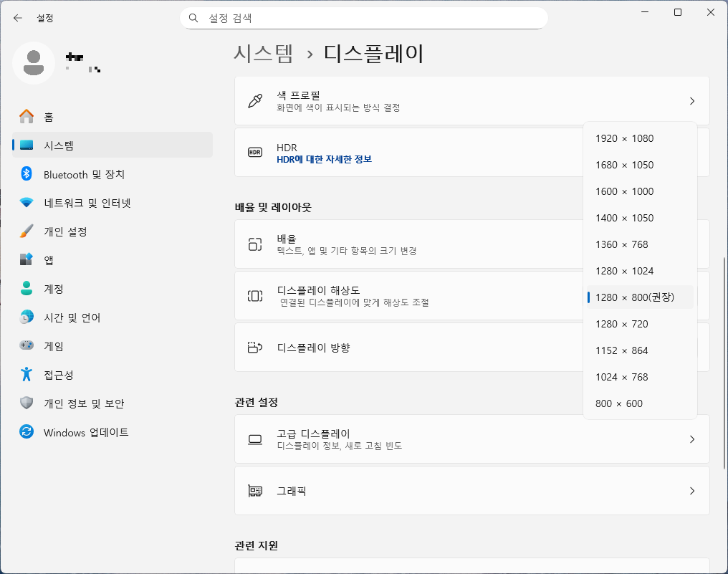The width and height of the screenshot is (728, 574).
Task: Open 개인 정보 및 보안 page
Action: point(112,403)
